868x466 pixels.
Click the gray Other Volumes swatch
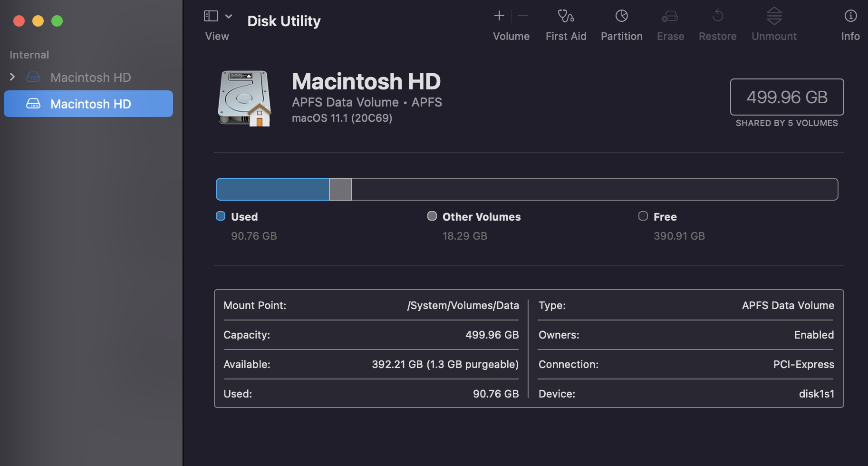(432, 216)
